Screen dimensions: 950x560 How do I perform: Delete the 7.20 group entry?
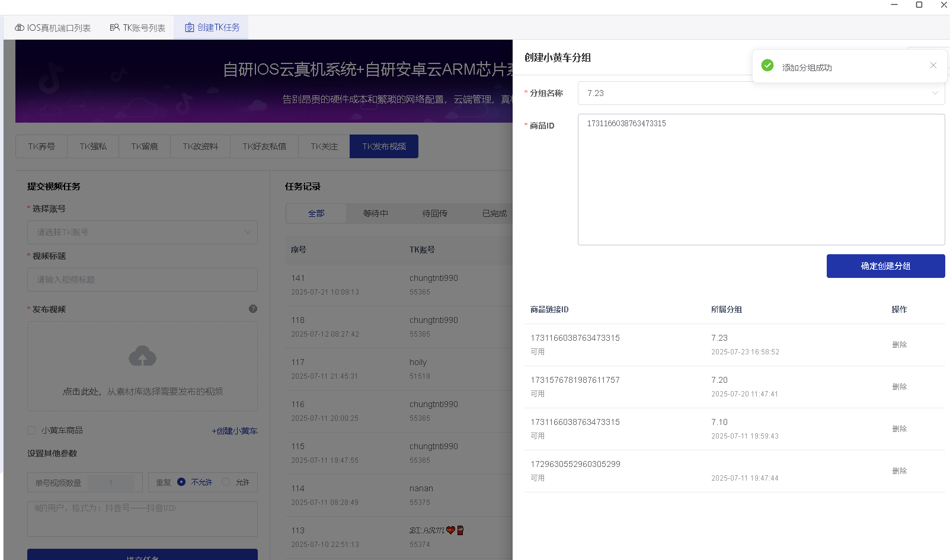900,386
